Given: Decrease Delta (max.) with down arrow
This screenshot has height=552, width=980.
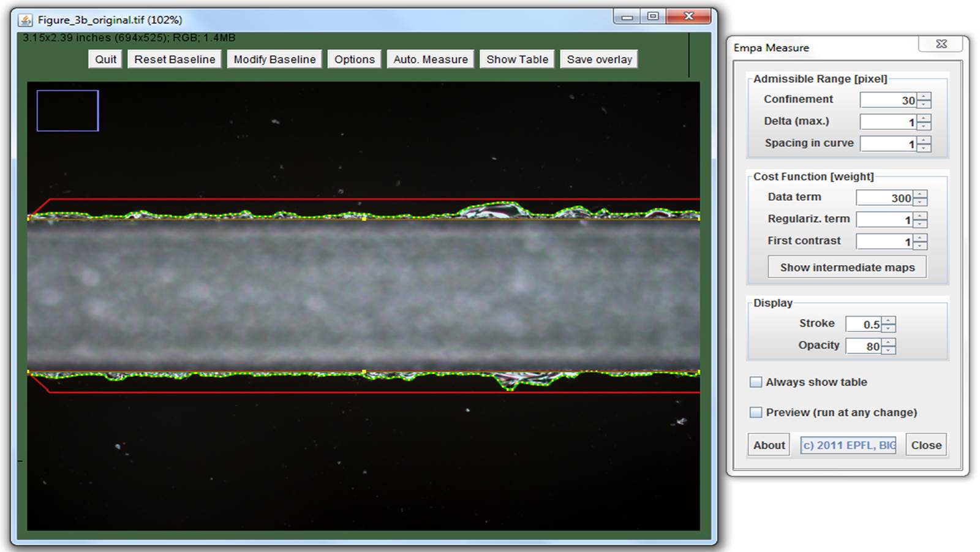Looking at the screenshot, I should (924, 126).
